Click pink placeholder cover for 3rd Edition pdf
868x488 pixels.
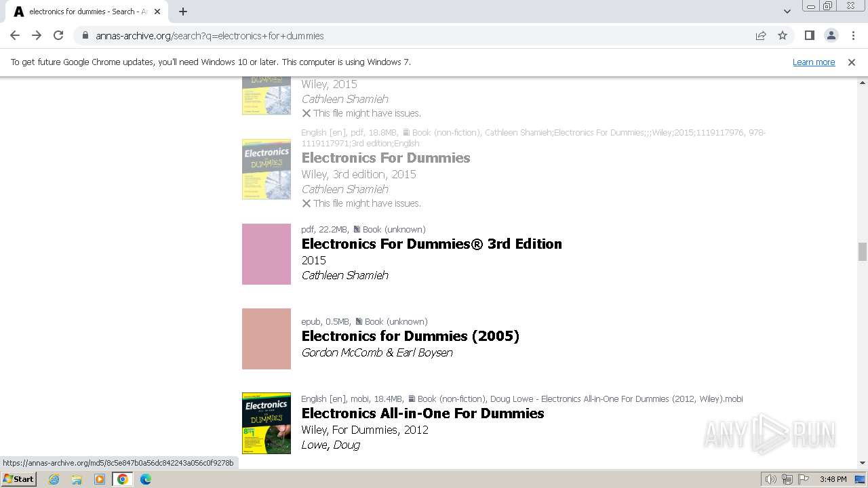[x=267, y=254]
